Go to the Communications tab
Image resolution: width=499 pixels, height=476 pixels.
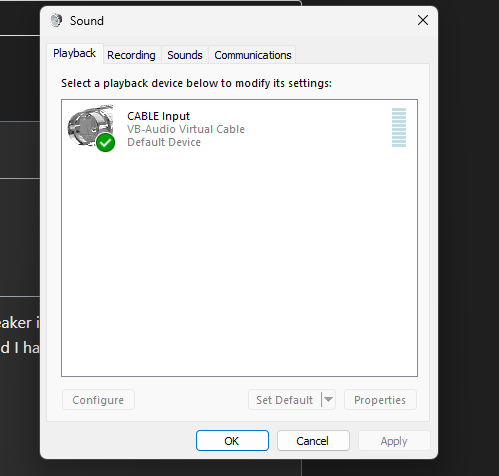pyautogui.click(x=253, y=55)
